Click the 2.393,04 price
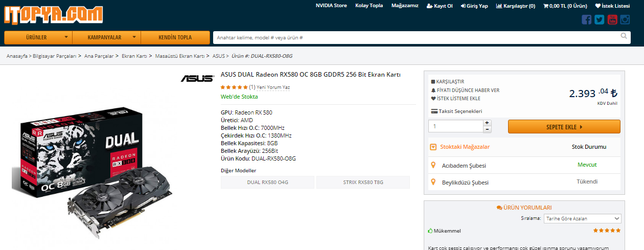 (x=593, y=94)
